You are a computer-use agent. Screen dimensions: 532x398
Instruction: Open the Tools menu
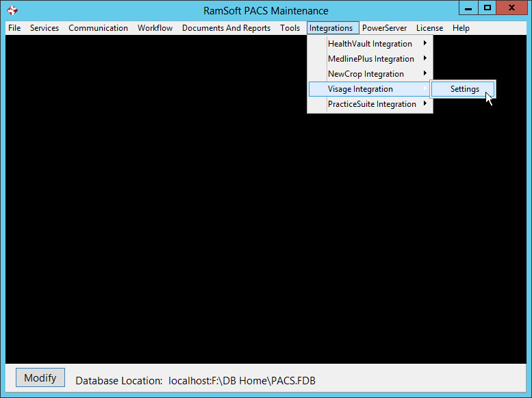pyautogui.click(x=290, y=28)
